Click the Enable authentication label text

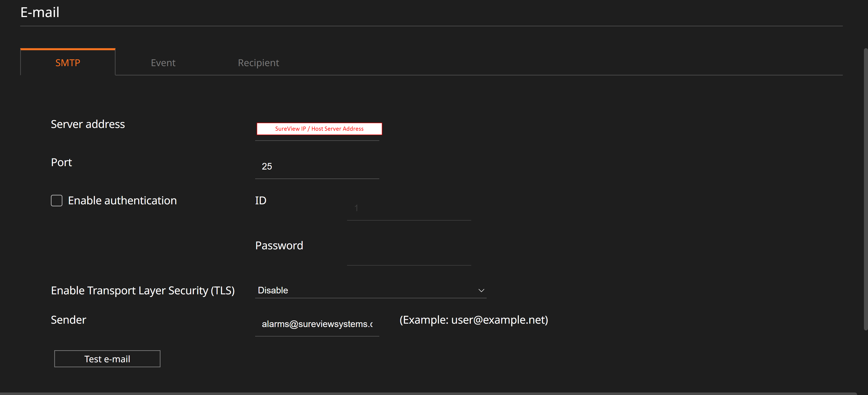pos(122,200)
